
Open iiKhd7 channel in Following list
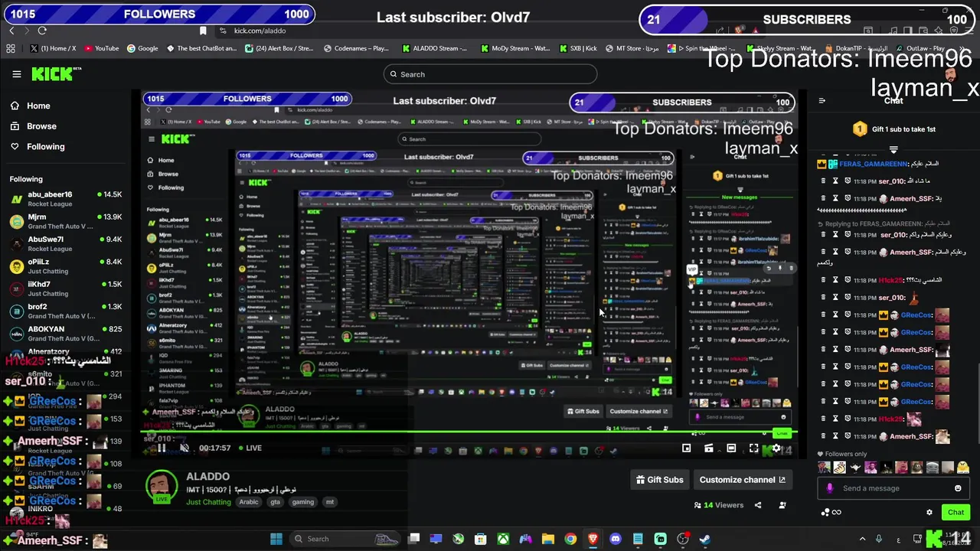click(x=66, y=289)
